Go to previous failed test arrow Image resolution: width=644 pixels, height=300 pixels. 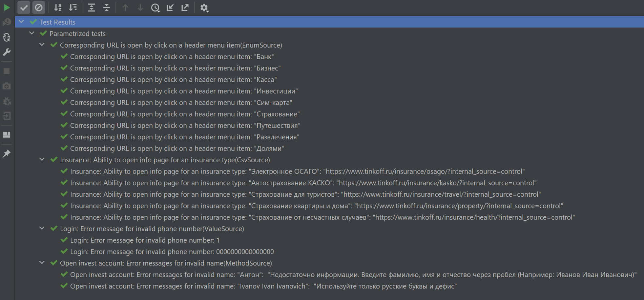(125, 8)
